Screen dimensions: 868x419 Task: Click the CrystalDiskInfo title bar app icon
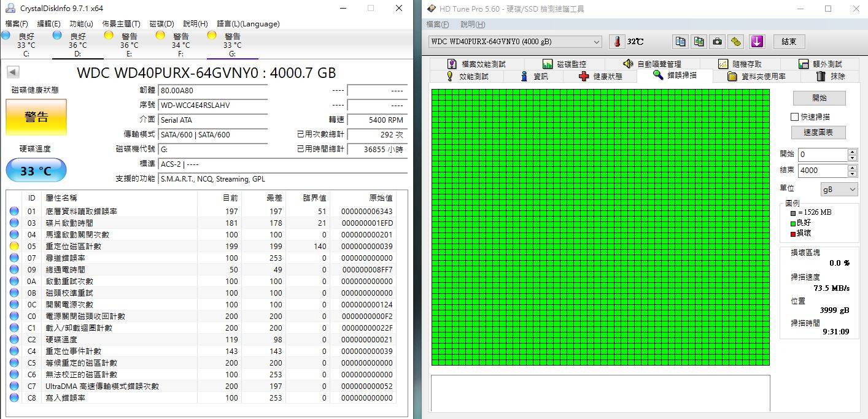point(10,9)
